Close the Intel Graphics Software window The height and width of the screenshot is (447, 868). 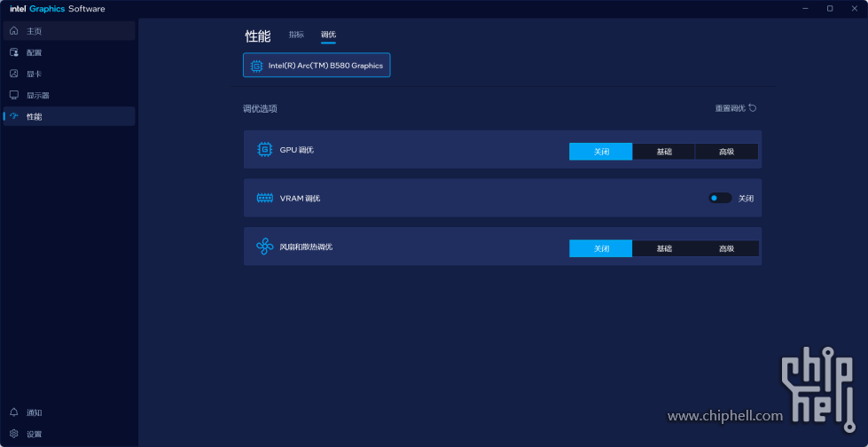click(855, 8)
